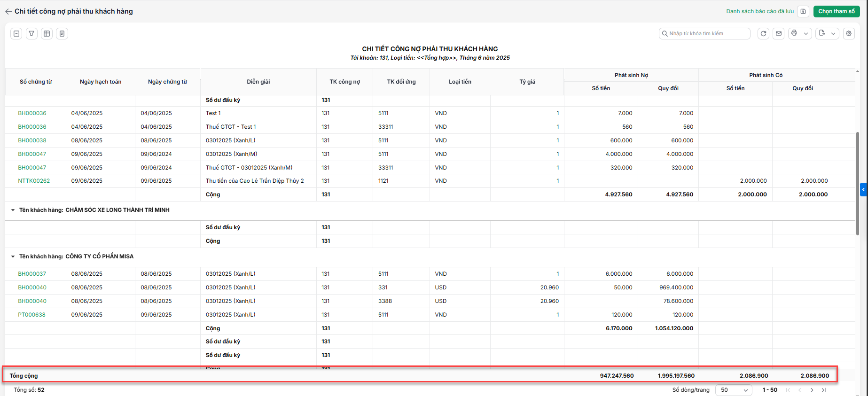Expand the print options dropdown arrow
The height and width of the screenshot is (396, 868).
(x=806, y=33)
